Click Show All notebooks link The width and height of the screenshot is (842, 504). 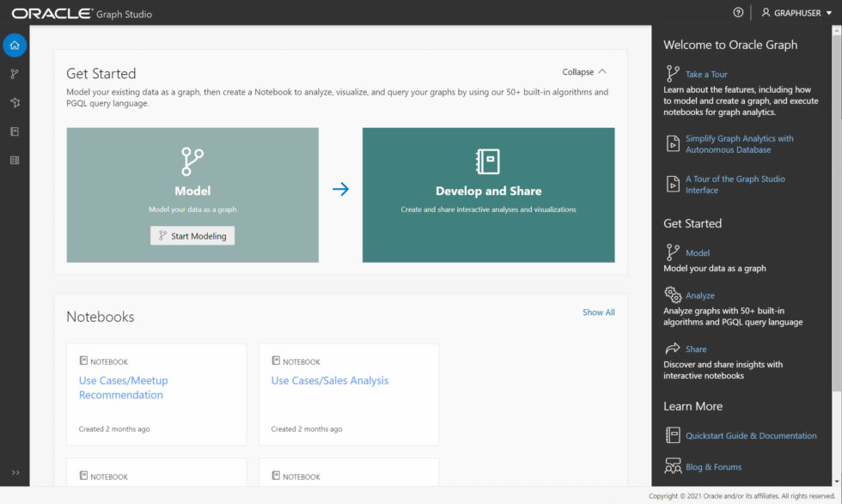(x=598, y=313)
